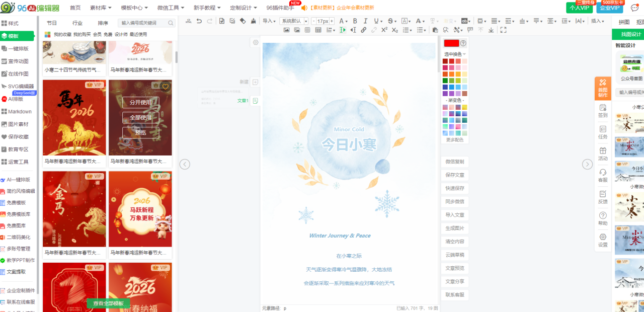Expand the 导入 import dropdown
The height and width of the screenshot is (312, 644).
269,21
